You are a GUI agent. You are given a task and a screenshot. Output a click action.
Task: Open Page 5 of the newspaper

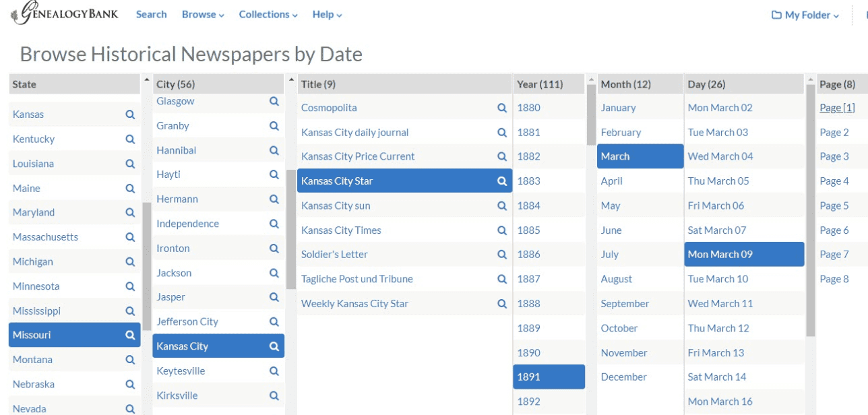coord(834,205)
